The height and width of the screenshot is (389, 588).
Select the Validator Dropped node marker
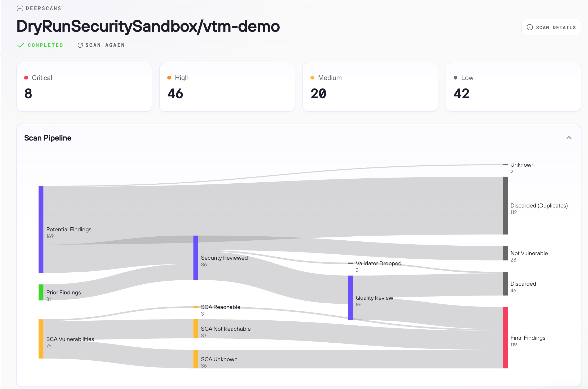click(x=350, y=263)
